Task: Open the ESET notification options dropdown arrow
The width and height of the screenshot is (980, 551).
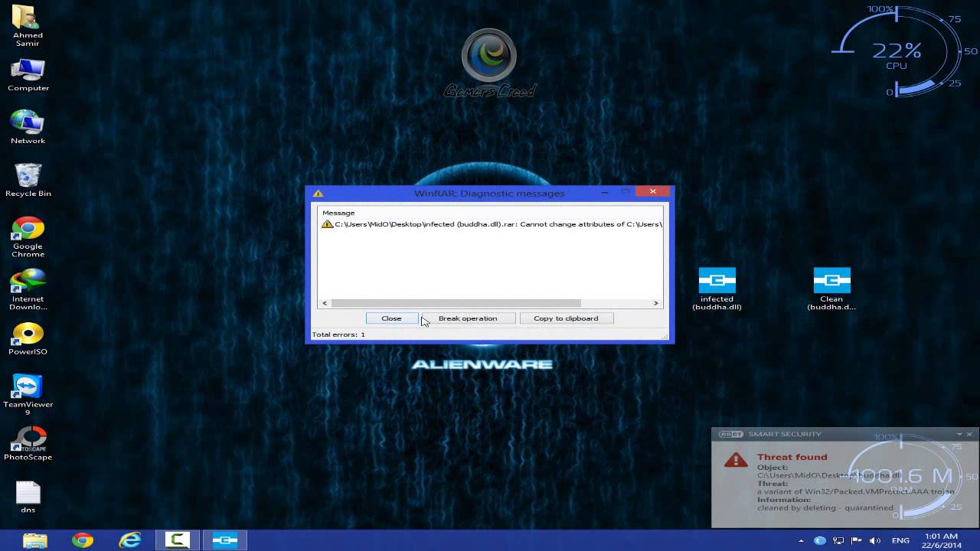Action: 959,434
